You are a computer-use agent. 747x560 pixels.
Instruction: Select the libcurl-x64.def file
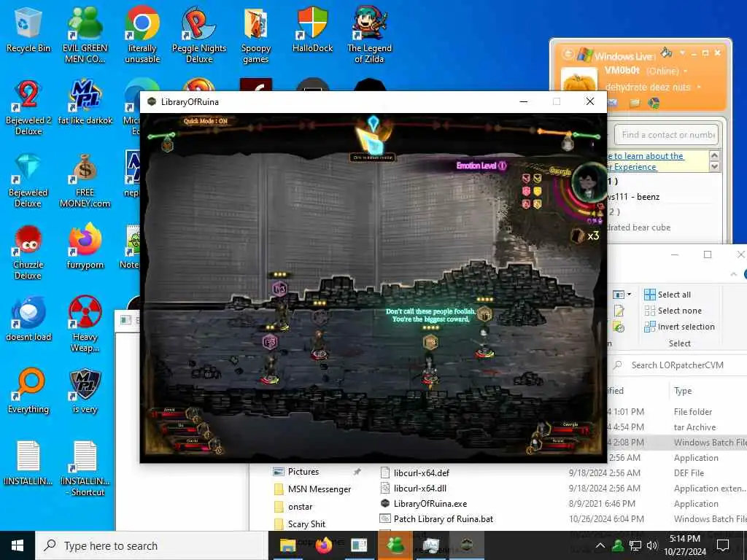pos(415,472)
